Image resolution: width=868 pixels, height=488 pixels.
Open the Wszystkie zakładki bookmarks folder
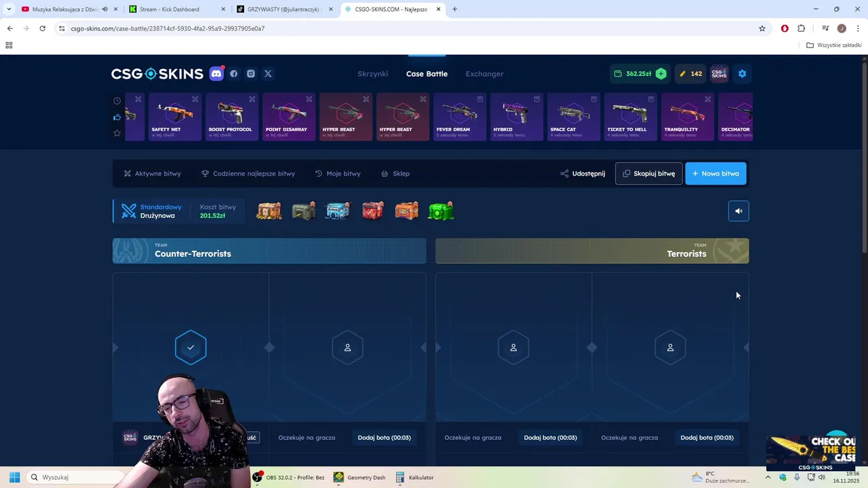click(x=834, y=45)
